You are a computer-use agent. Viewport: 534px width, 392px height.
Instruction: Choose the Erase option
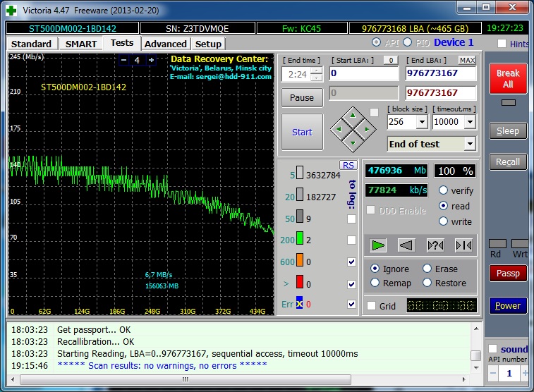coord(427,269)
